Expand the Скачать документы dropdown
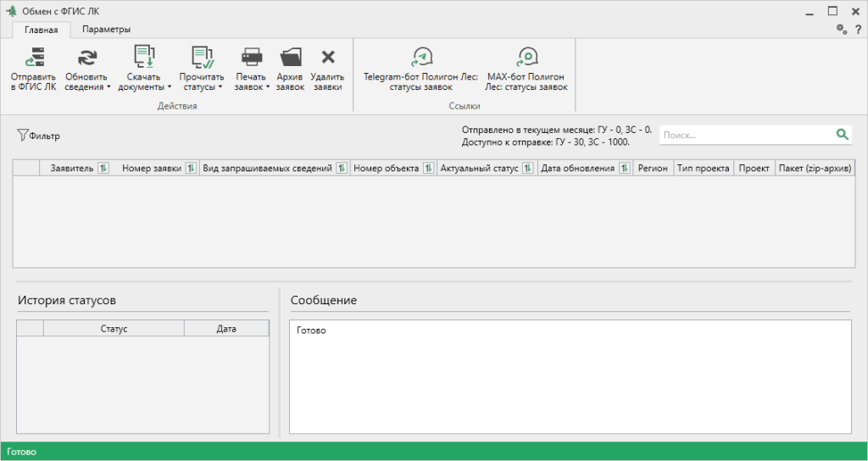 coord(169,87)
